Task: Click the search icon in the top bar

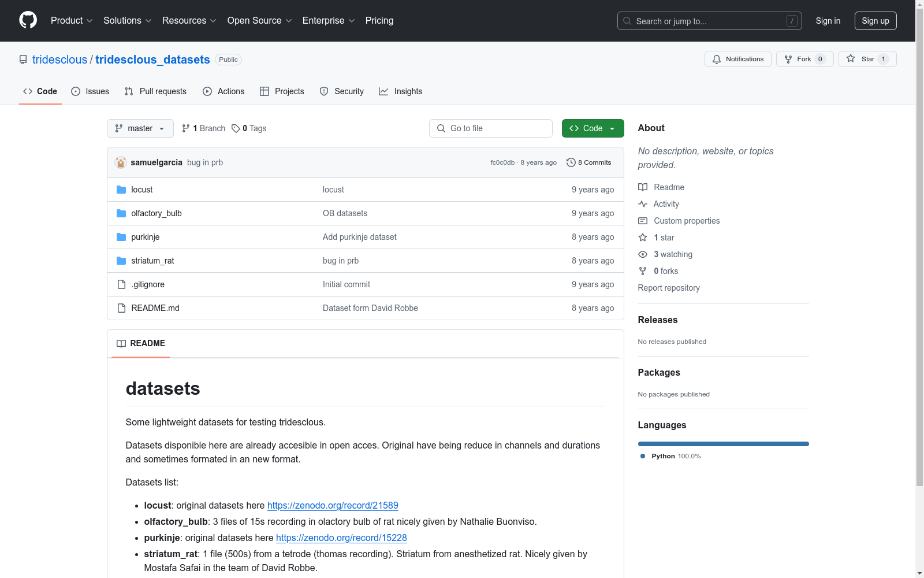Action: coord(627,21)
